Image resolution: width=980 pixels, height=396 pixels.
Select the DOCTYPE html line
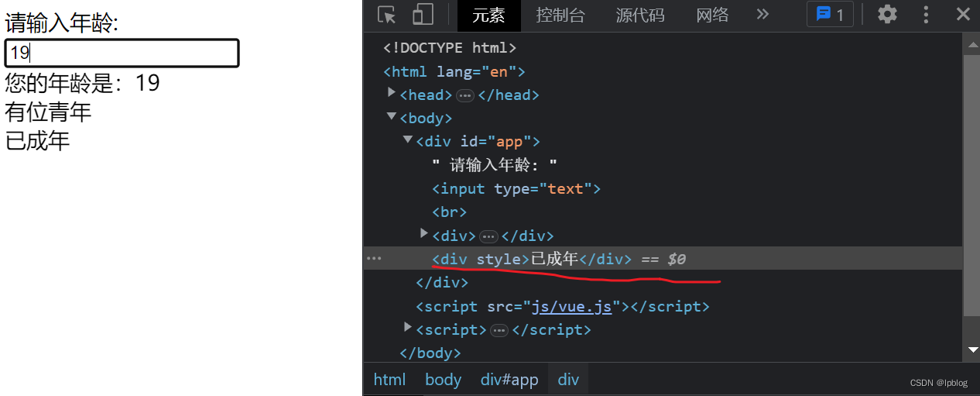450,48
